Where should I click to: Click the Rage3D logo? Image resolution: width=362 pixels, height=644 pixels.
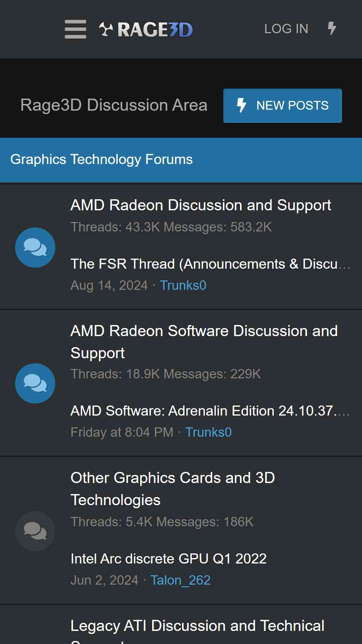pos(146,30)
